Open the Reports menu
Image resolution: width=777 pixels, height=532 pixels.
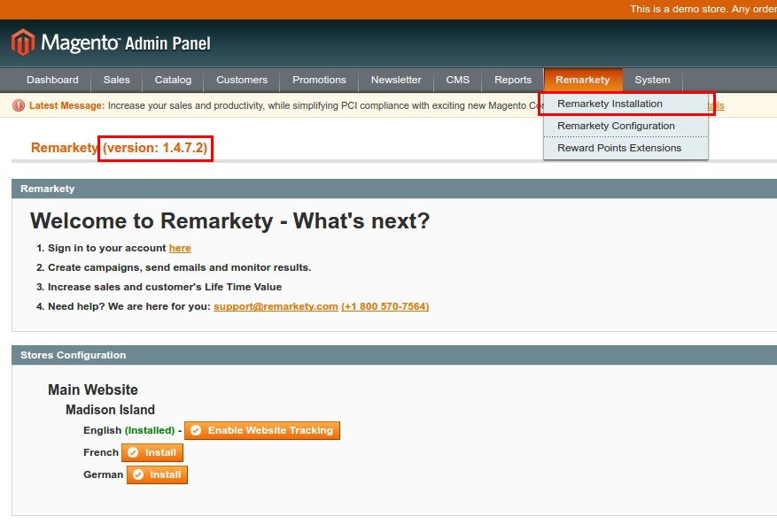point(513,80)
